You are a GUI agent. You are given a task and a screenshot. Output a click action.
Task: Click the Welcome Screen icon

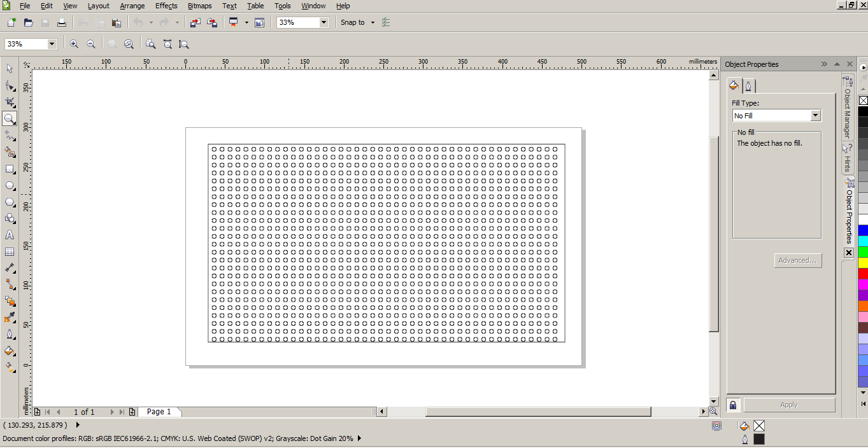259,22
